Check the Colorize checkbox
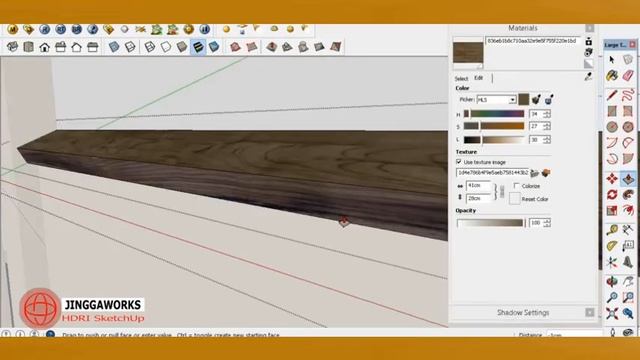Screen dimensions: 640x360 pos(516,186)
